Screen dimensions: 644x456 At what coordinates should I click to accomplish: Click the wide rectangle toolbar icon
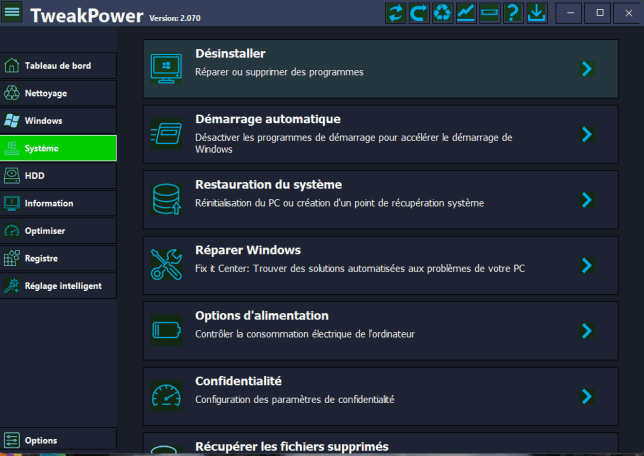point(489,13)
